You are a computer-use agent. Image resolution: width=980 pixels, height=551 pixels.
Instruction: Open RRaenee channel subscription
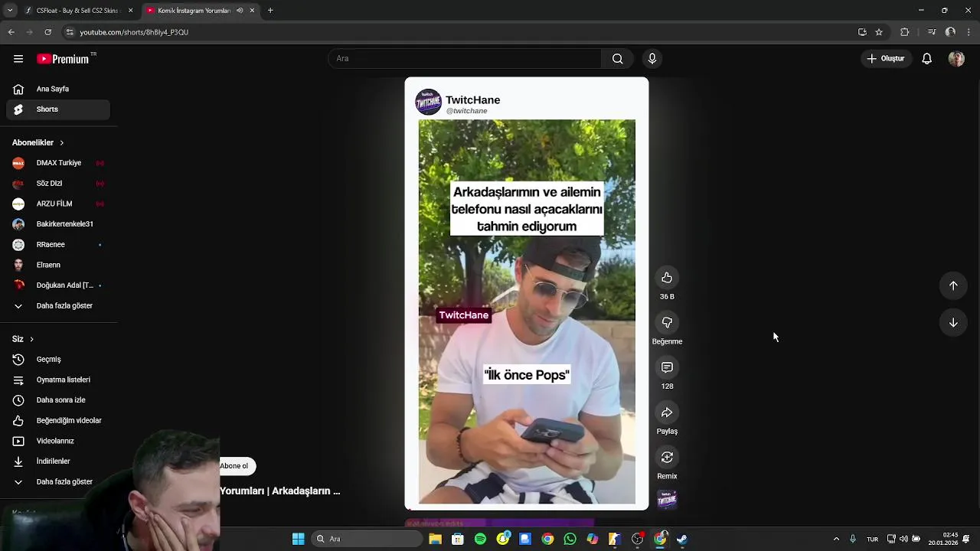[x=58, y=244]
